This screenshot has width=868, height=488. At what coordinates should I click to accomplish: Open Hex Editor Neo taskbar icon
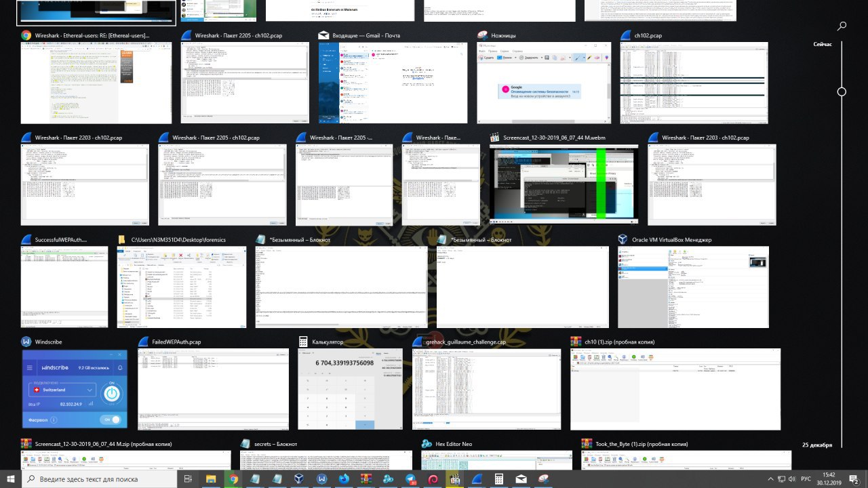point(388,479)
